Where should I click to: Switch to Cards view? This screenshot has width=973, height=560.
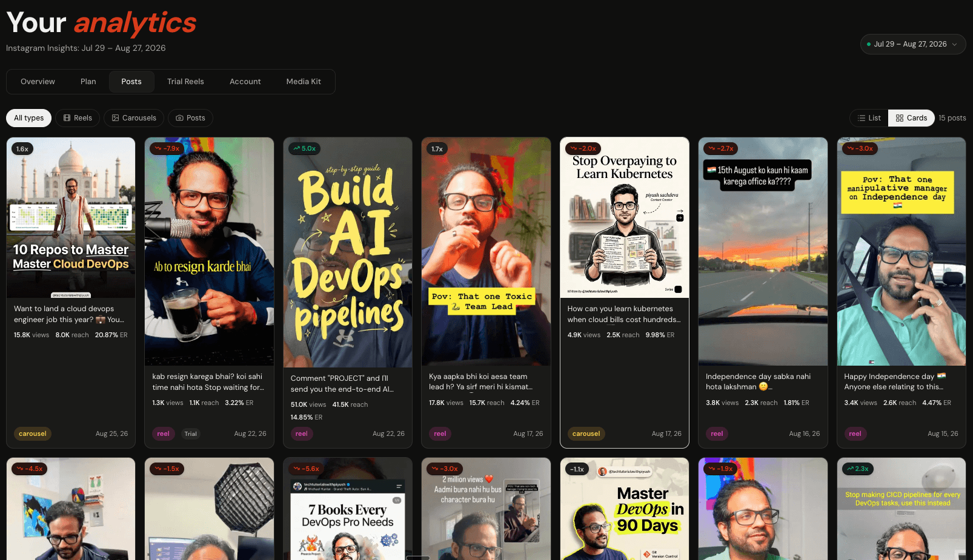click(911, 118)
